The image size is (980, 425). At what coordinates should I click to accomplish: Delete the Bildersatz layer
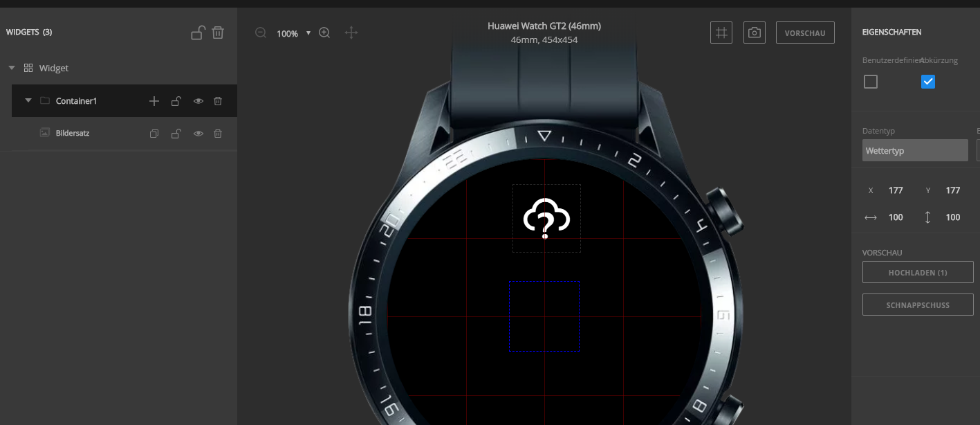(x=218, y=134)
